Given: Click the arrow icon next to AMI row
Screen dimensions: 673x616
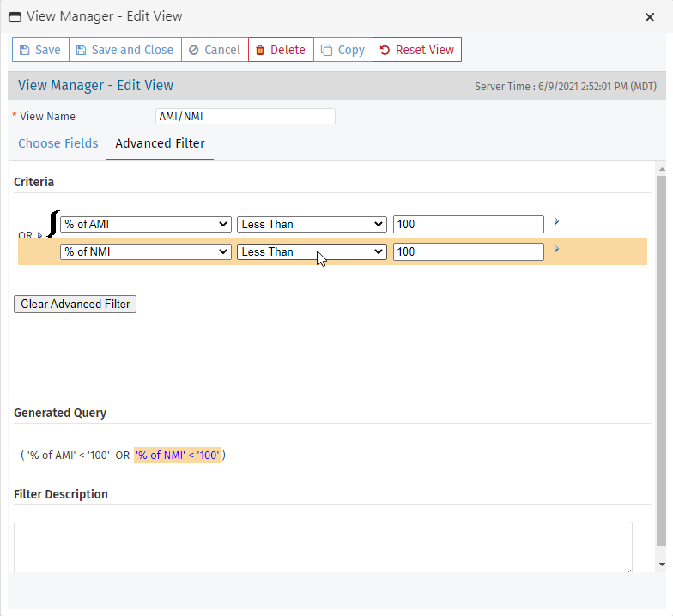Looking at the screenshot, I should coord(556,221).
